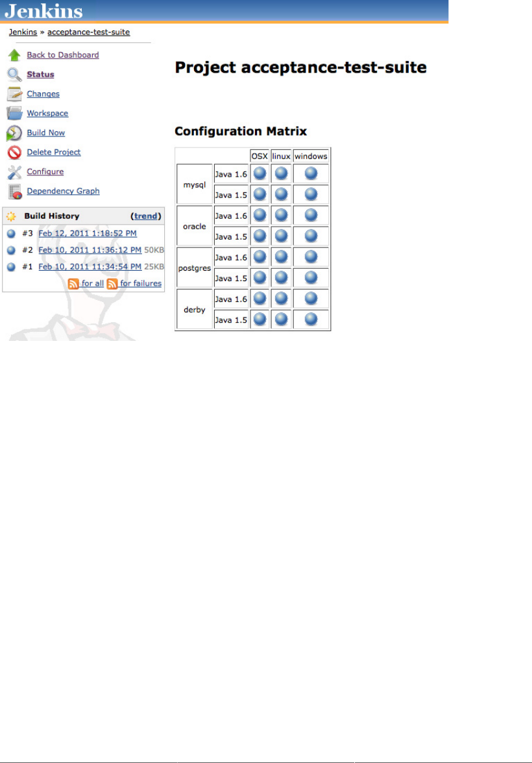Click the linux column header
532x763 pixels.
tap(281, 156)
